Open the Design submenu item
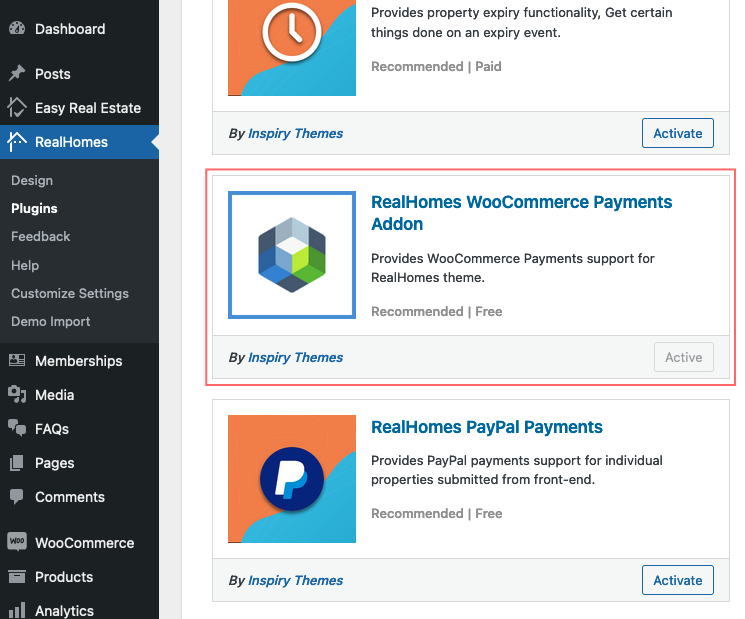Screen dimensions: 745x619 coord(32,181)
